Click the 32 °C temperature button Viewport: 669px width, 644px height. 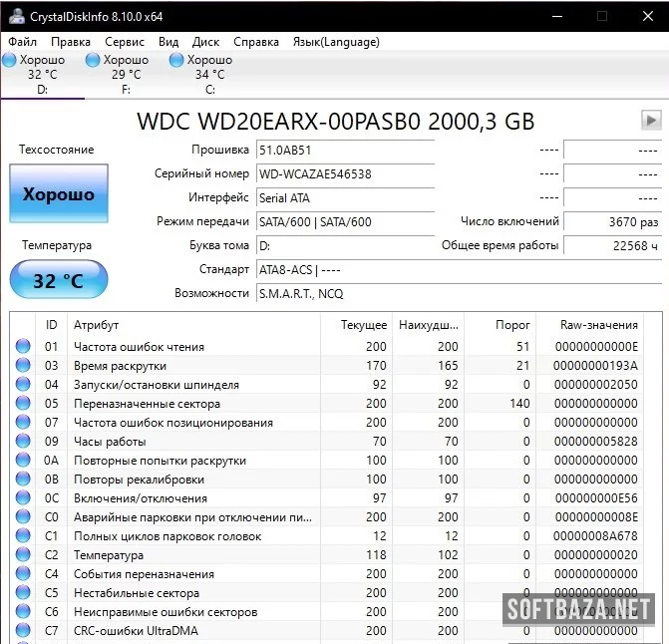click(59, 281)
